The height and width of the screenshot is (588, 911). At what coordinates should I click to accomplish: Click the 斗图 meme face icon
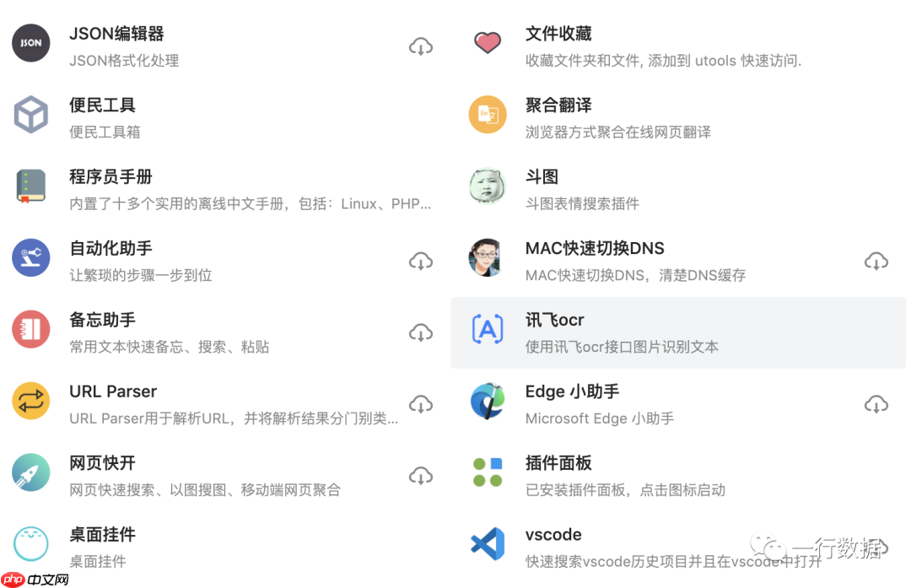[x=488, y=186]
